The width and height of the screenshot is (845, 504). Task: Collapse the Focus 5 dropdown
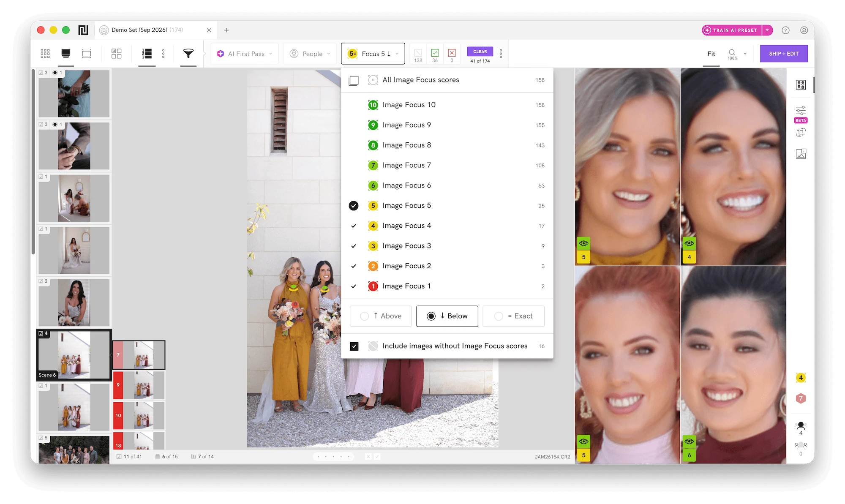tap(373, 54)
